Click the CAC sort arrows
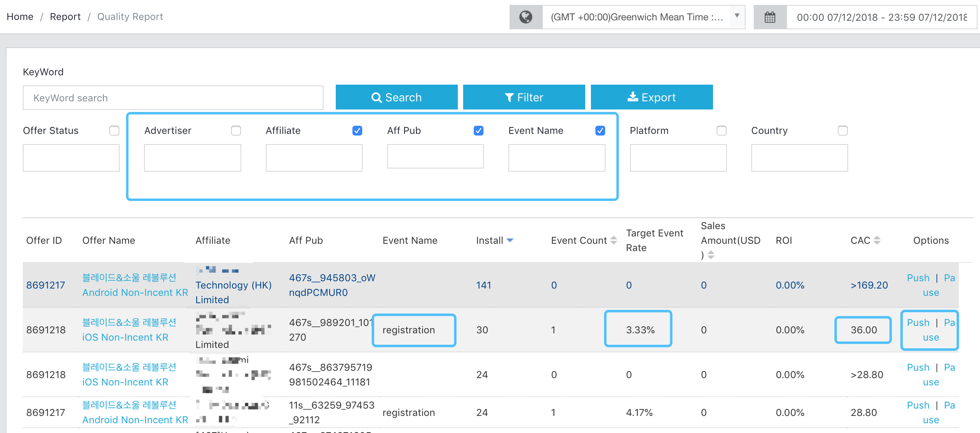This screenshot has width=980, height=433. [x=877, y=241]
